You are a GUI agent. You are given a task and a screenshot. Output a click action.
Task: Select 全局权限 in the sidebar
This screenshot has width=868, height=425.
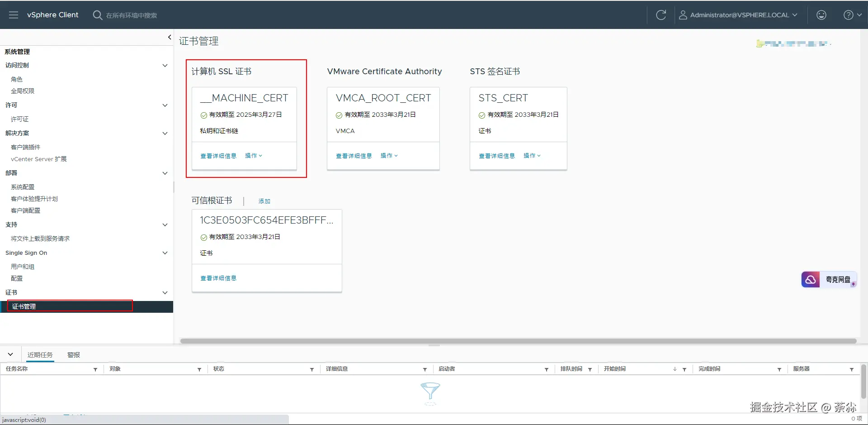(x=23, y=91)
